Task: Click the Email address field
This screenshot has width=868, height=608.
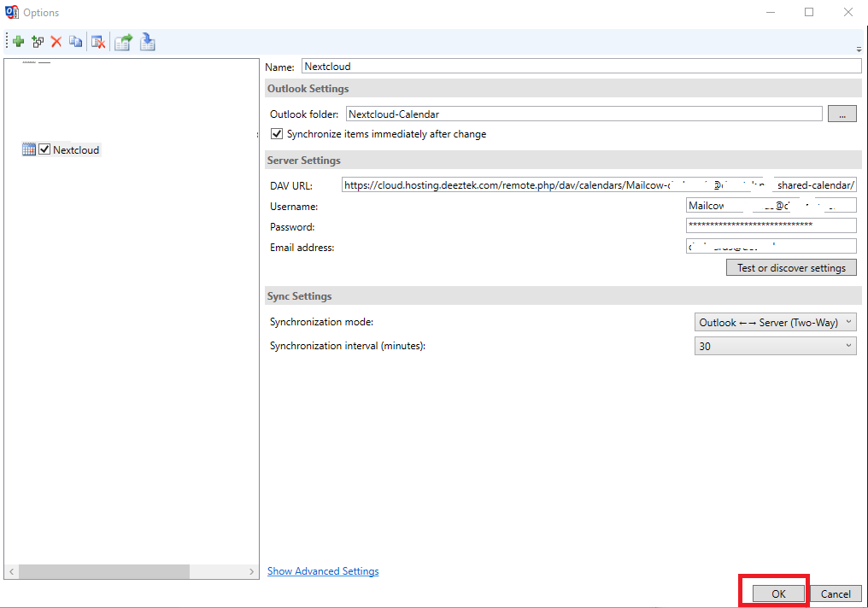Action: click(771, 246)
